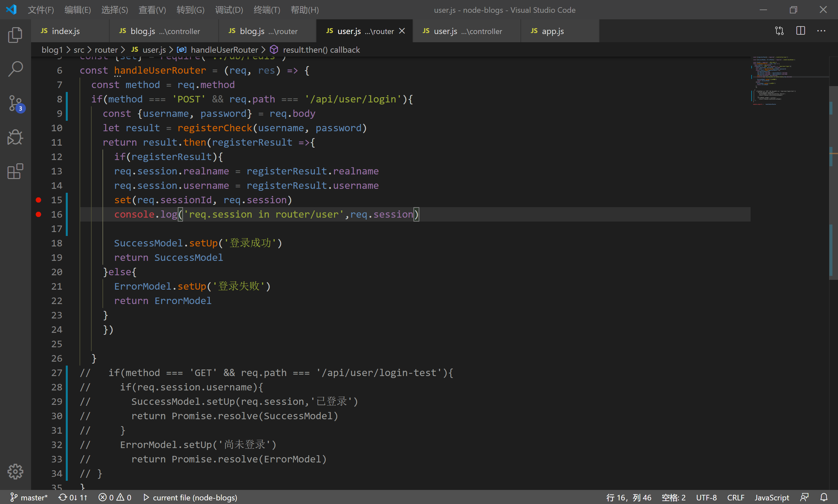Click '登录成功' string on line 18
The height and width of the screenshot is (504, 838).
pyautogui.click(x=250, y=243)
